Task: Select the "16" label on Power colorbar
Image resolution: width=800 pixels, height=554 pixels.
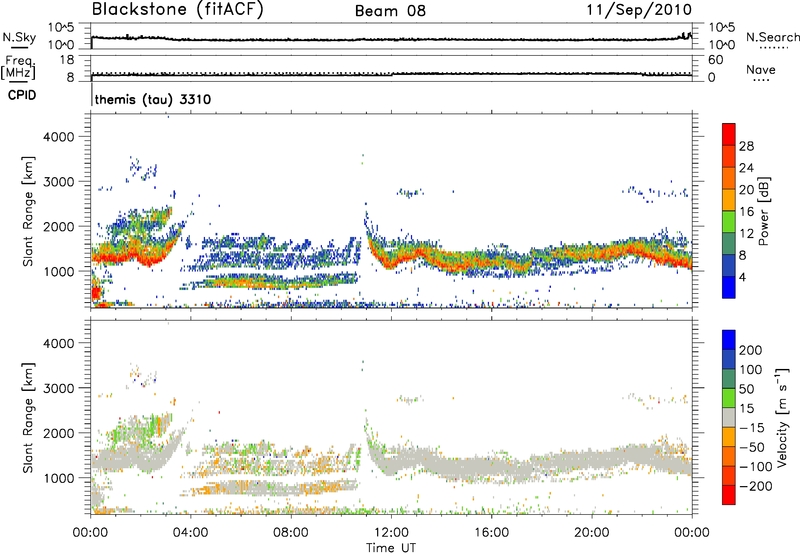Action: pyautogui.click(x=746, y=212)
